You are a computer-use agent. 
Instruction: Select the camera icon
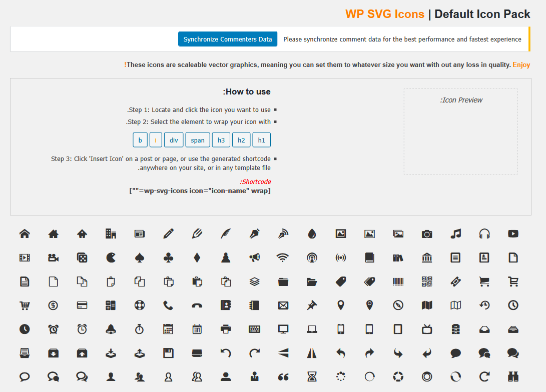click(427, 233)
